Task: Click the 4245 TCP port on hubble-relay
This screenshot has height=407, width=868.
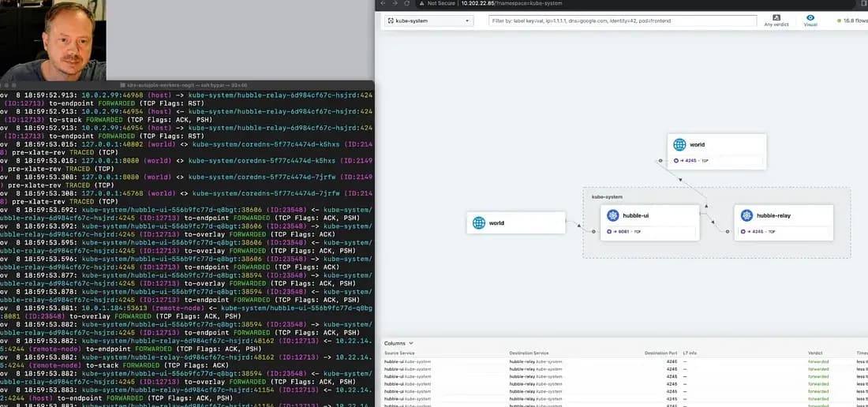Action: (x=757, y=232)
